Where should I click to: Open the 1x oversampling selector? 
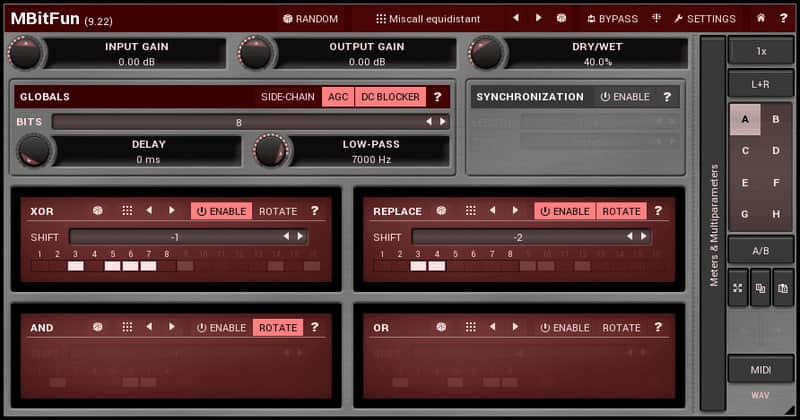click(x=761, y=51)
